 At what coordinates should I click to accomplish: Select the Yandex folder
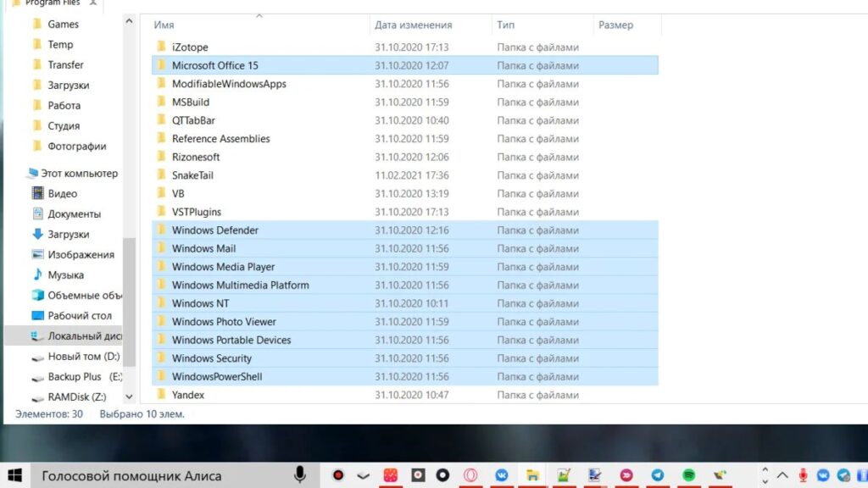187,395
